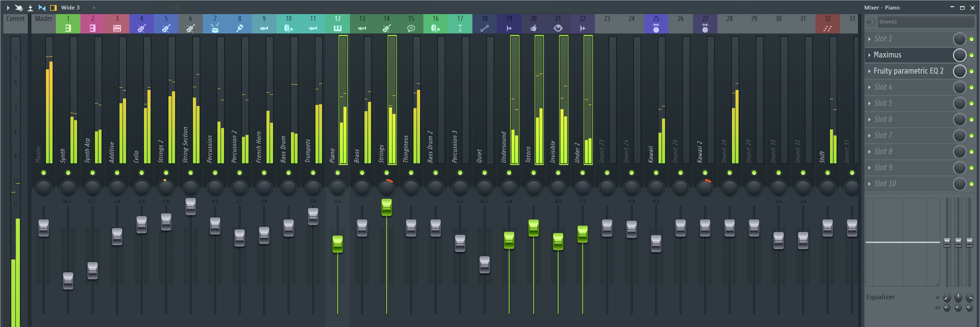Viewport: 980px width, 327px height.
Task: Select the Percussion 2 track 8 maraca icon
Action: tap(239, 28)
